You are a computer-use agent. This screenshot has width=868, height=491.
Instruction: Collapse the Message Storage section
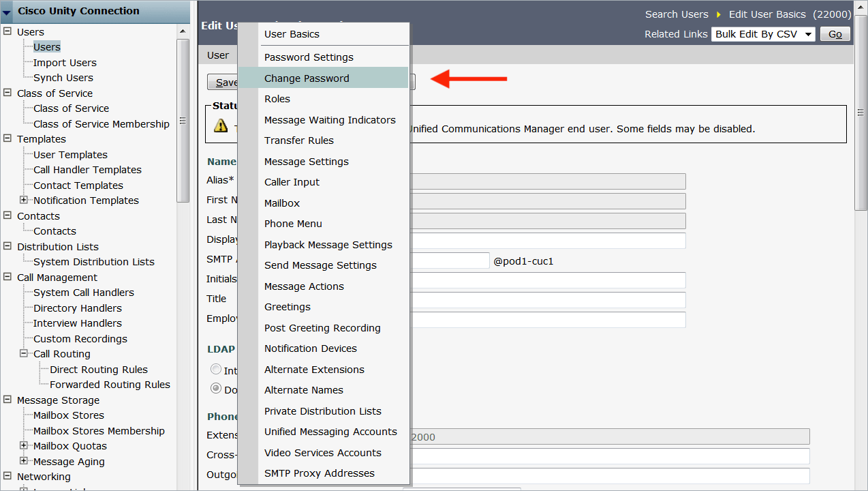[7, 400]
